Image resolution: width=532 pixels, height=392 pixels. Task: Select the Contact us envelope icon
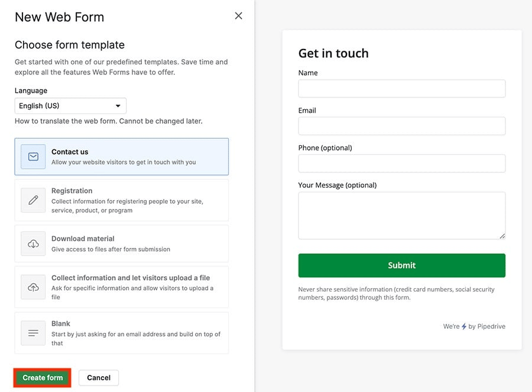pyautogui.click(x=33, y=156)
